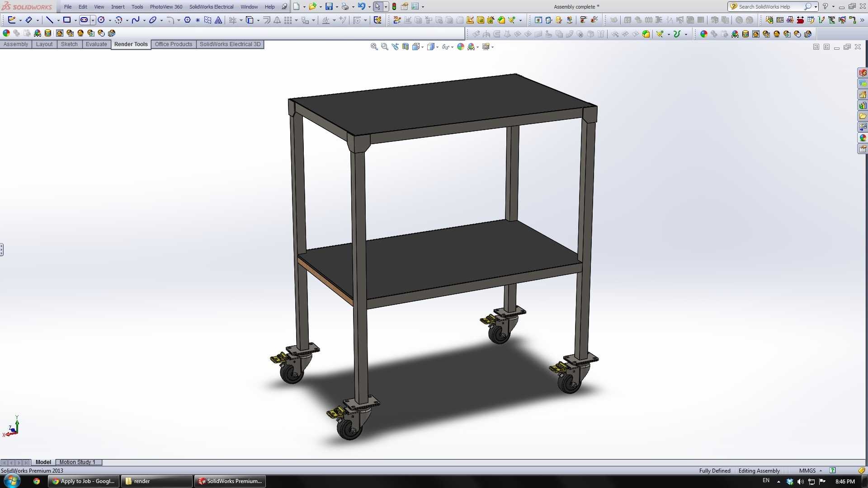The height and width of the screenshot is (488, 868).
Task: Open the render folder taskbar button
Action: (x=157, y=481)
